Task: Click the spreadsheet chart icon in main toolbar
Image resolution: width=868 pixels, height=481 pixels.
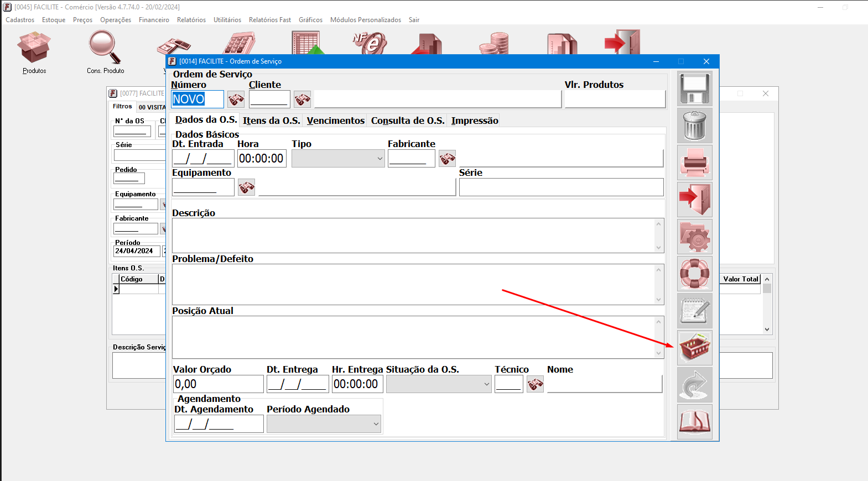Action: [x=308, y=43]
